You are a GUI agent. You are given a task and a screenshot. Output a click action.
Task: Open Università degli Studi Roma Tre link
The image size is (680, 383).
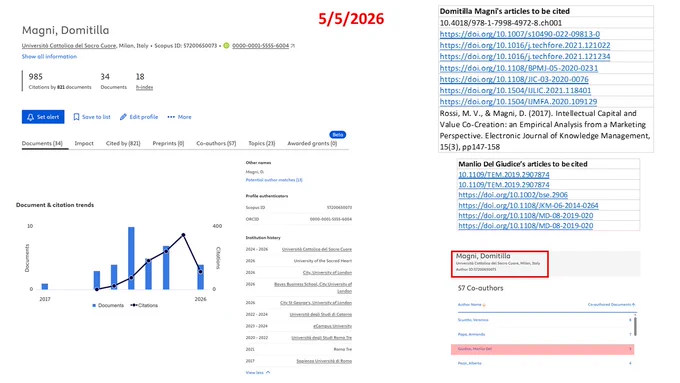[x=322, y=338]
